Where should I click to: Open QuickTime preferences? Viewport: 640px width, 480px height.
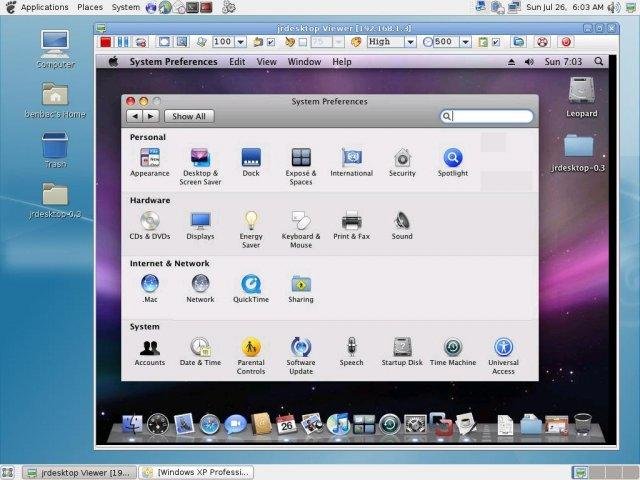251,289
